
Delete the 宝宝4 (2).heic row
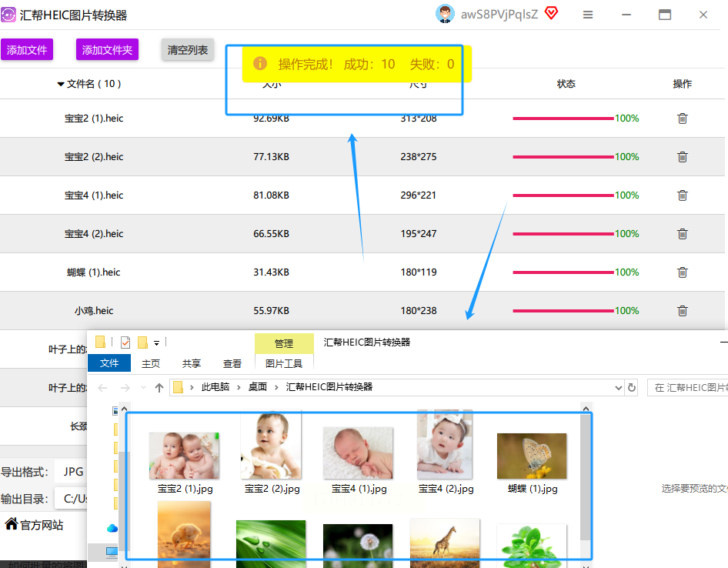pos(682,234)
